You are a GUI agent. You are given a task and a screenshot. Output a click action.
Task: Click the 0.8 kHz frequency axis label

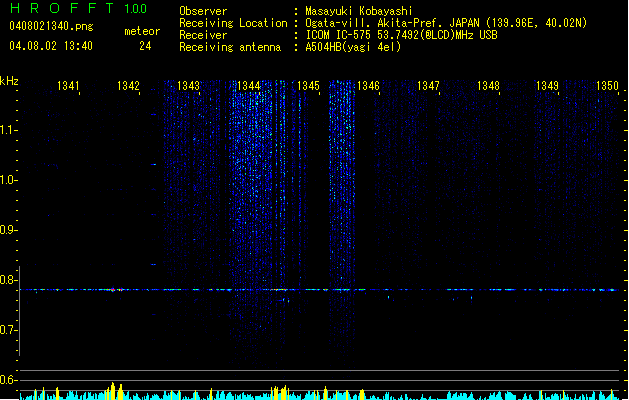(8, 280)
